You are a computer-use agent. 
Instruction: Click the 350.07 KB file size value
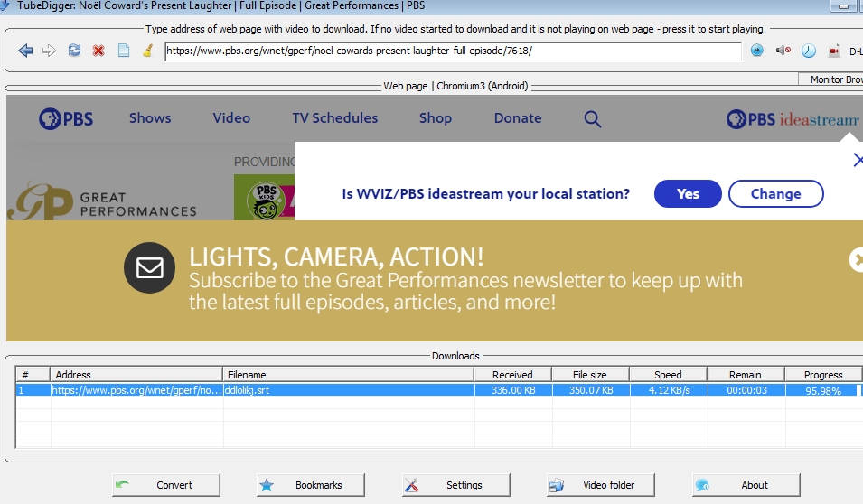click(591, 390)
